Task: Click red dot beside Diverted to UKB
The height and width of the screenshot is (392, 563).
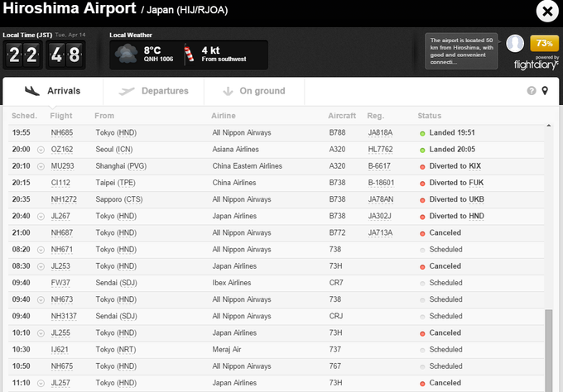Action: click(422, 200)
